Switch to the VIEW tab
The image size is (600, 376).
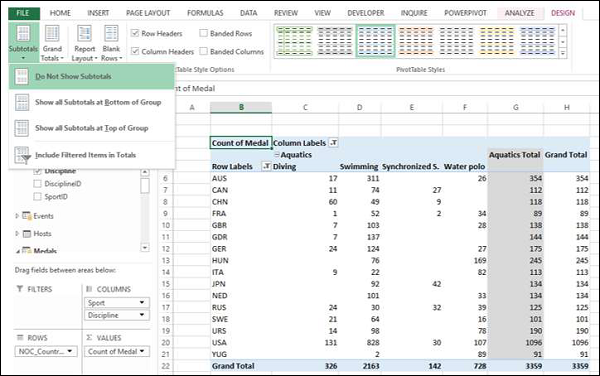[322, 13]
